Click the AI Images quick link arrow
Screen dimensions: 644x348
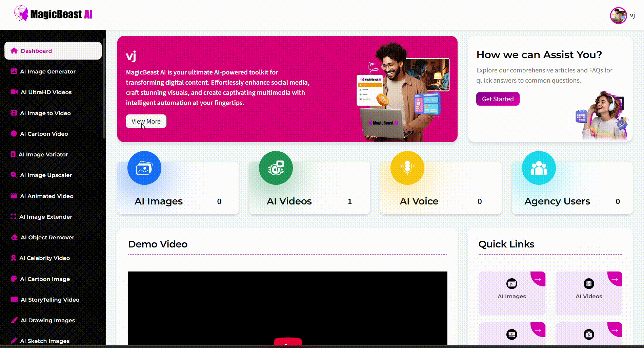click(x=538, y=279)
